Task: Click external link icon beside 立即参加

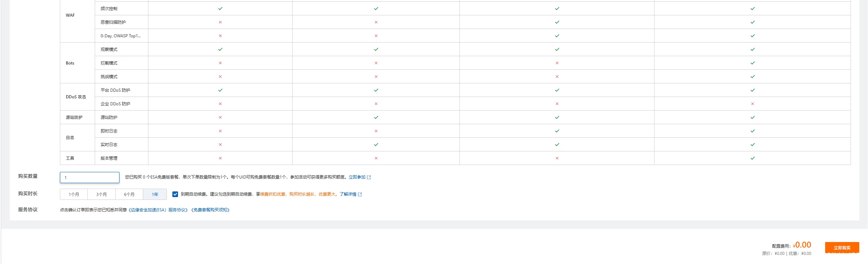Action: tap(369, 178)
